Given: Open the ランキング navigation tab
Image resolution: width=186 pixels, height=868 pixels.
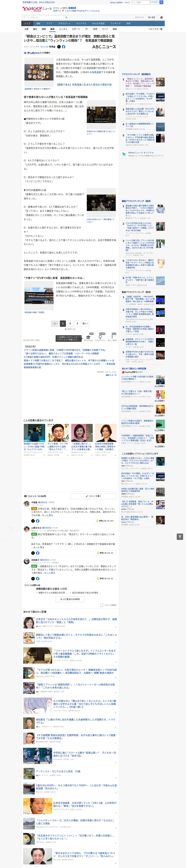Looking at the screenshot, I should pyautogui.click(x=115, y=24).
